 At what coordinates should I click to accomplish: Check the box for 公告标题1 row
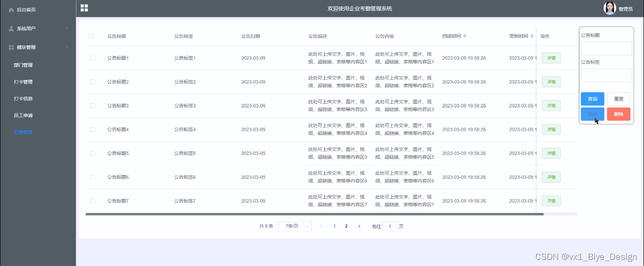(92, 58)
